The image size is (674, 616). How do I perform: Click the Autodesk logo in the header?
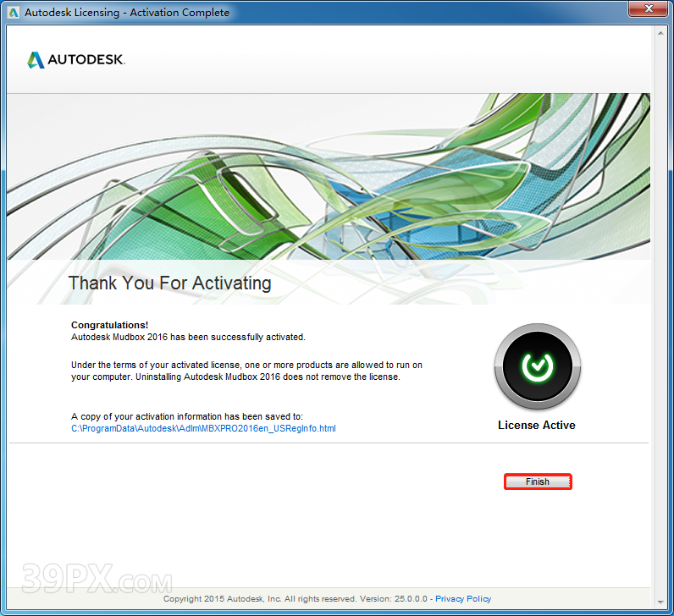click(76, 60)
